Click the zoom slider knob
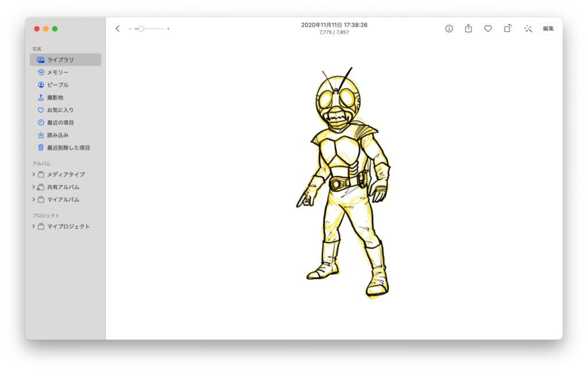 (x=141, y=29)
